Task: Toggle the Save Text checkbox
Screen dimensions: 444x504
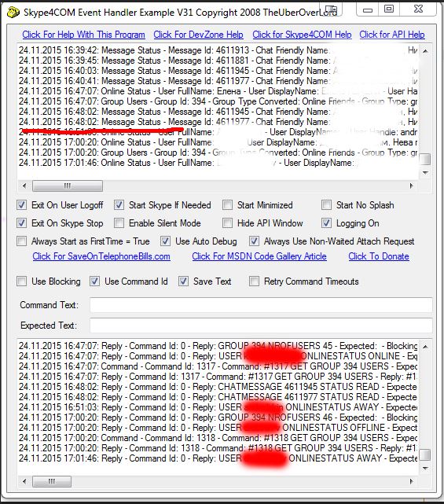Action: pyautogui.click(x=183, y=281)
